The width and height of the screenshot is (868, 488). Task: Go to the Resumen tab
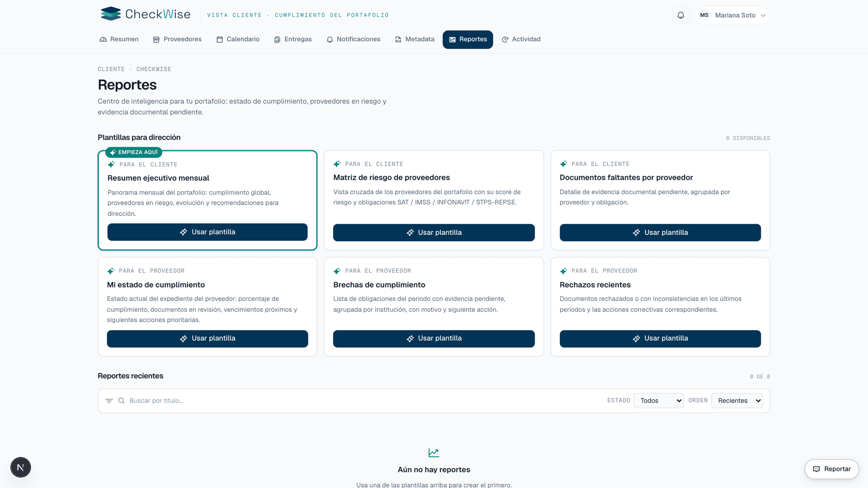click(119, 39)
